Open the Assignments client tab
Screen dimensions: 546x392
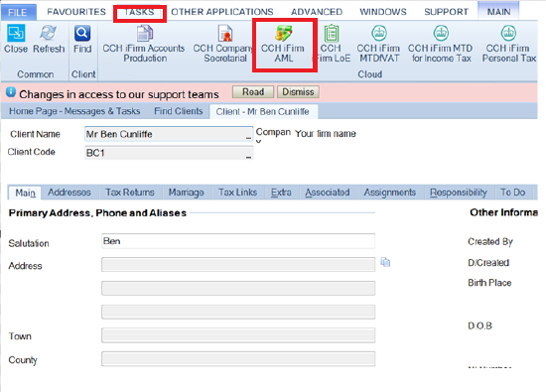[390, 193]
